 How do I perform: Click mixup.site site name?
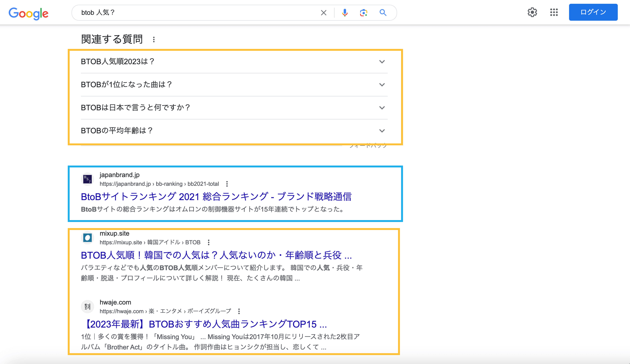(114, 233)
